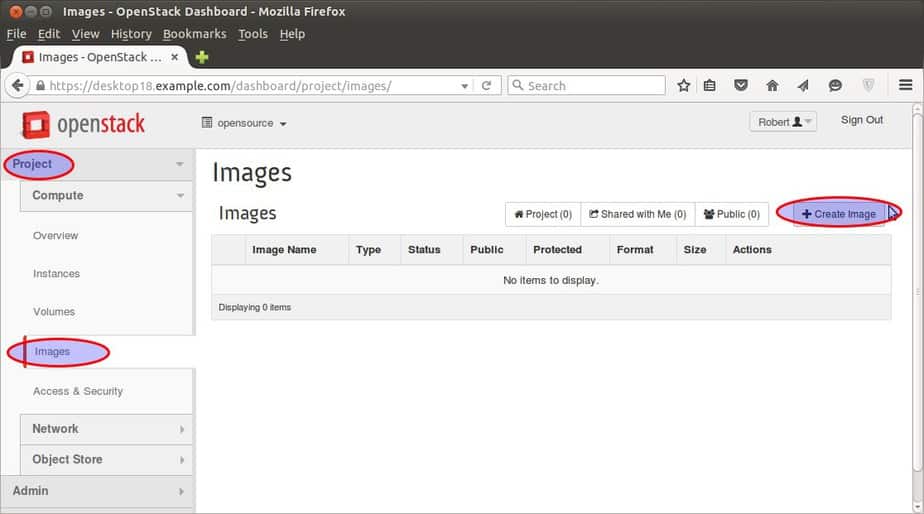
Task: Click the shield icon in toolbar
Action: click(x=868, y=85)
